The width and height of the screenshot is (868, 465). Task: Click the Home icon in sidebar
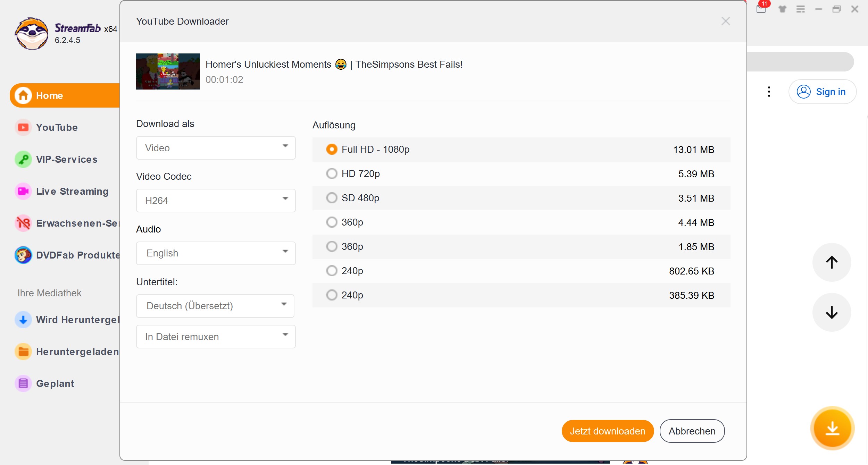click(23, 95)
